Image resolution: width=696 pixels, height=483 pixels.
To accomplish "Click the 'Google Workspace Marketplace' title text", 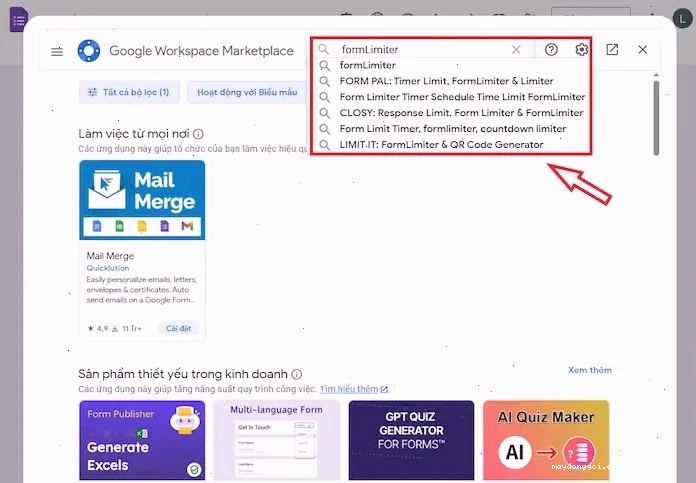I will pos(201,51).
